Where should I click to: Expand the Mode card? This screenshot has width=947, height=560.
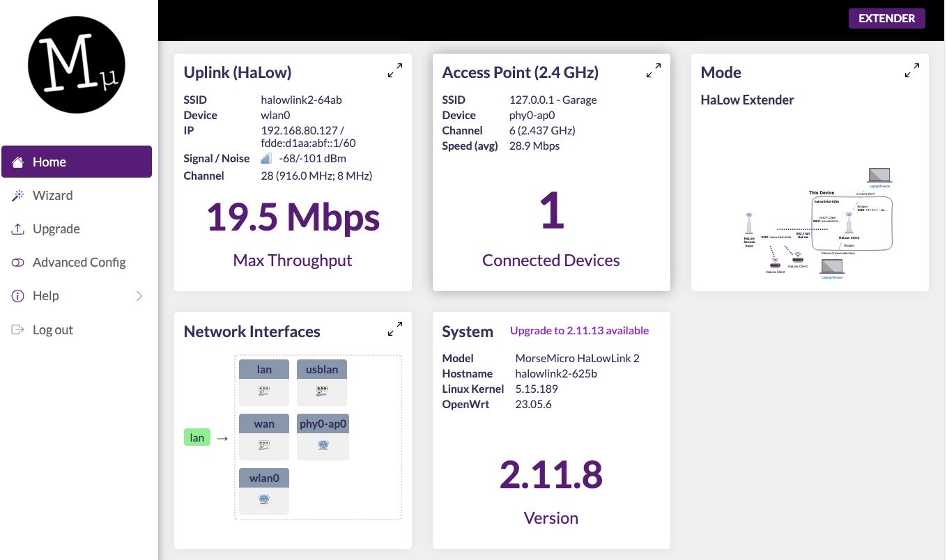pos(911,70)
